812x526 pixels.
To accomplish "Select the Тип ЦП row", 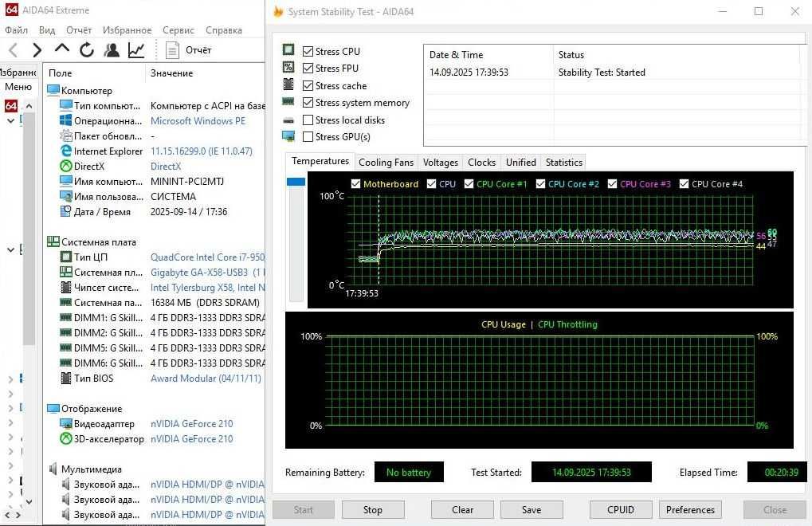I will coord(155,257).
